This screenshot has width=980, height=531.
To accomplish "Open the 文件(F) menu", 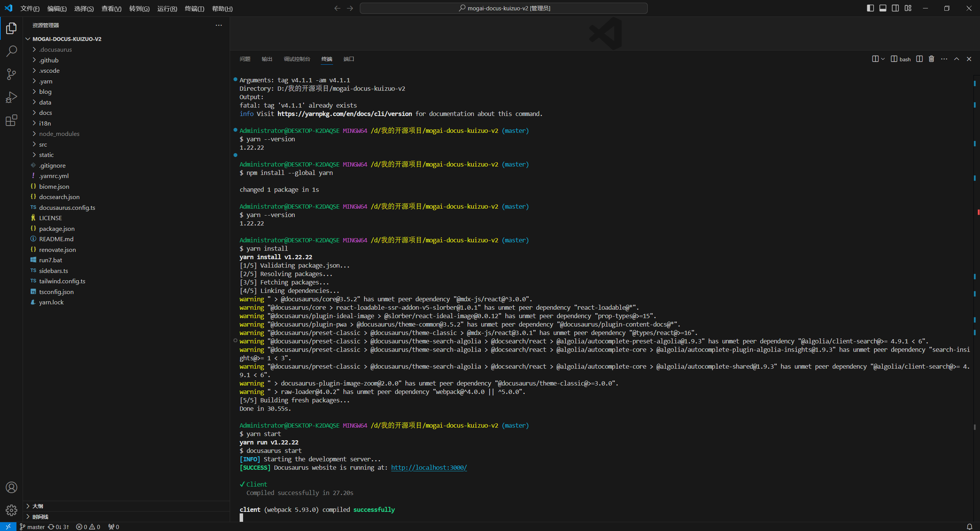I will click(30, 8).
